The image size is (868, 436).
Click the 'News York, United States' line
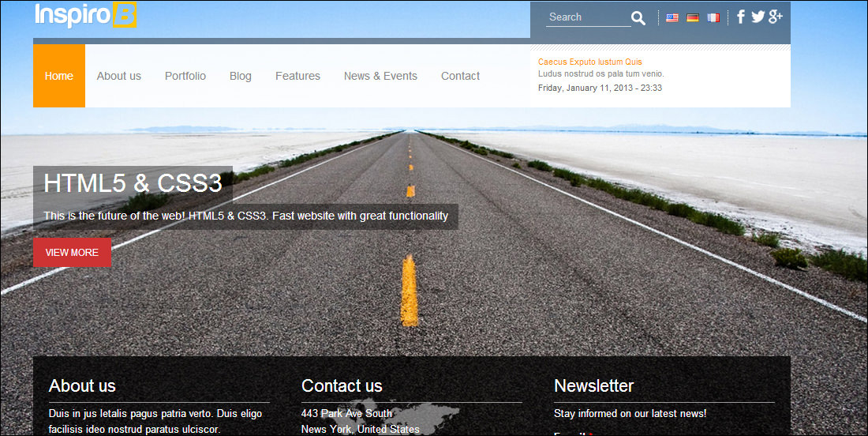[361, 430]
